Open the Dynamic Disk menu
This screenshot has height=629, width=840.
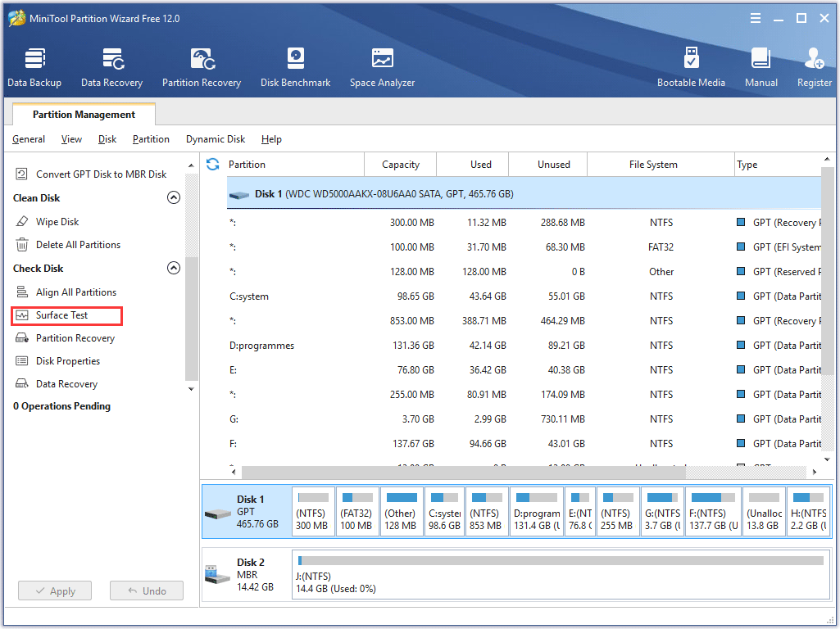coord(216,139)
